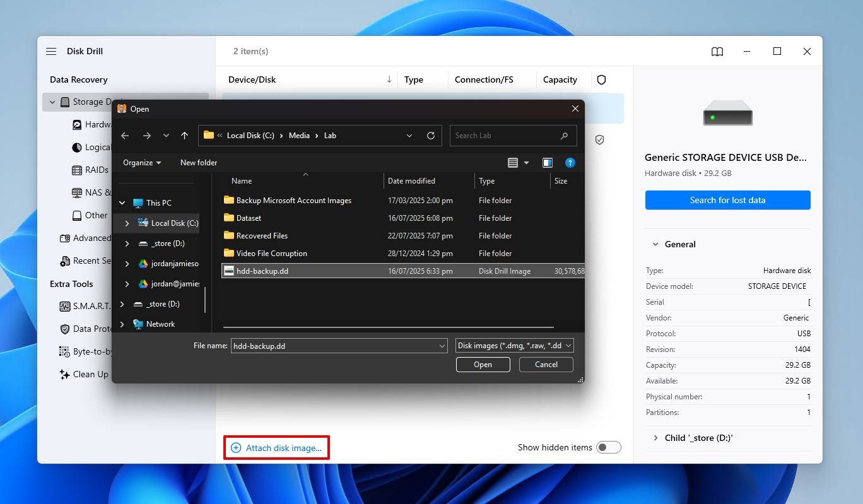Click the blue help question icon
The height and width of the screenshot is (504, 863).
570,163
